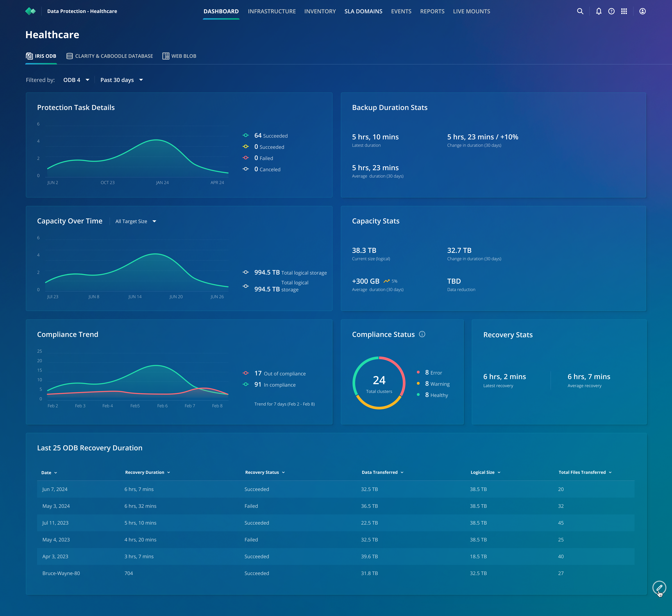The image size is (672, 616).
Task: Select the Bruce-Wayne-80 table row
Action: pos(336,573)
